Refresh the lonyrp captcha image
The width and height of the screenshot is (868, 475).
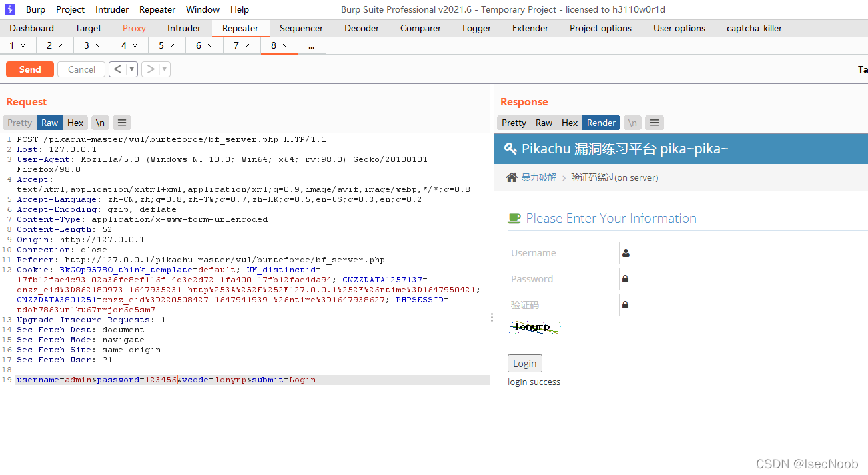[534, 327]
